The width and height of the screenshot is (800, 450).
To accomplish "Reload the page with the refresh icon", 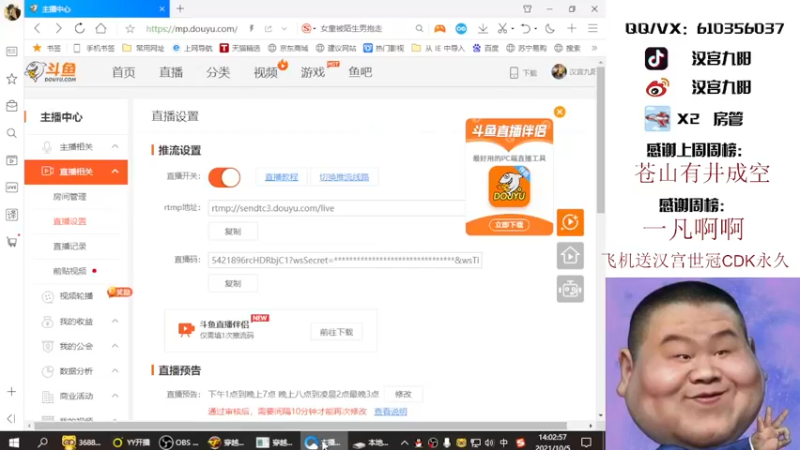I will (x=80, y=29).
